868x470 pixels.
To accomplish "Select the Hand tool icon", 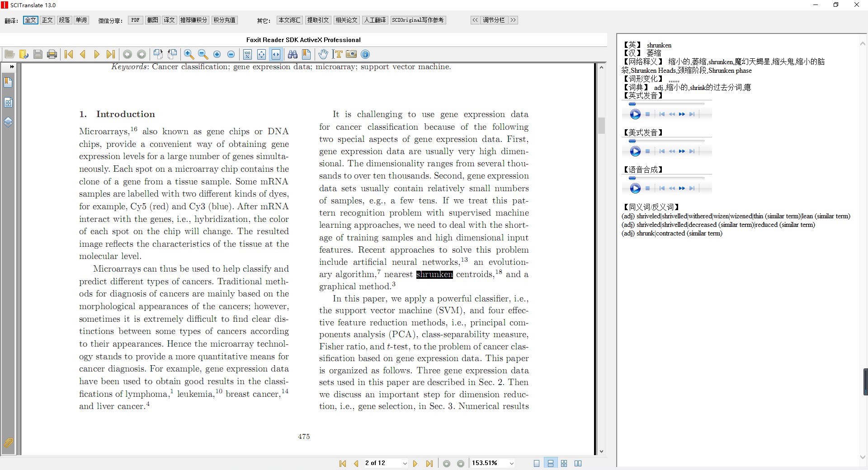I will 323,54.
